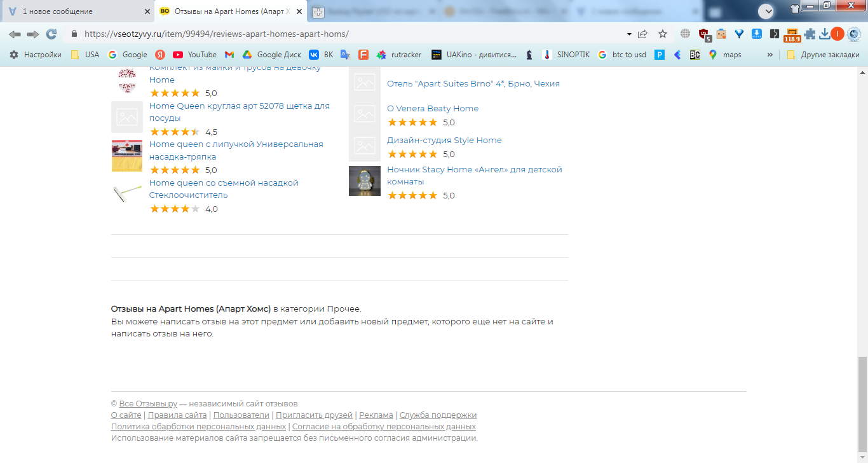Open the "btc to usd" bookmark
This screenshot has width=868, height=463.
(x=622, y=55)
